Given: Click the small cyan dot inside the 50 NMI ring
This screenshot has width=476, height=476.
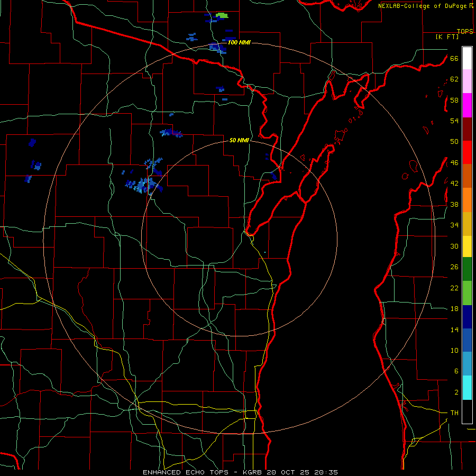Looking at the screenshot, I should coord(265,252).
